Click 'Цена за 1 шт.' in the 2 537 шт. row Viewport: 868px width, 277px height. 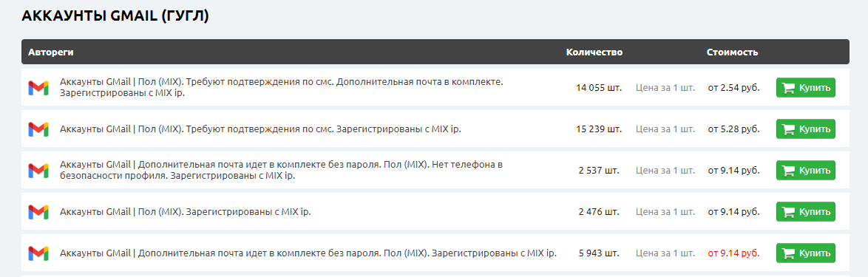point(665,171)
